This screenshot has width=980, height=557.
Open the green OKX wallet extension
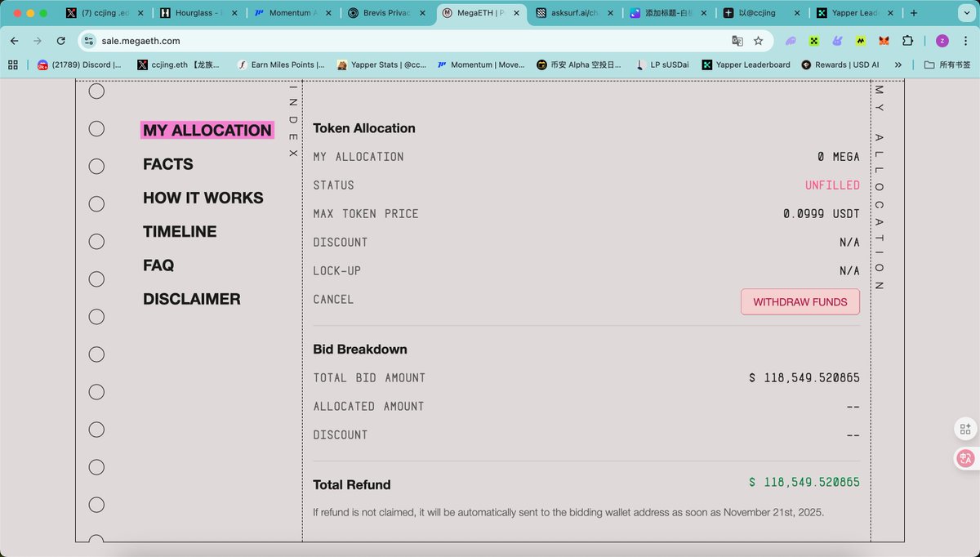tap(814, 41)
